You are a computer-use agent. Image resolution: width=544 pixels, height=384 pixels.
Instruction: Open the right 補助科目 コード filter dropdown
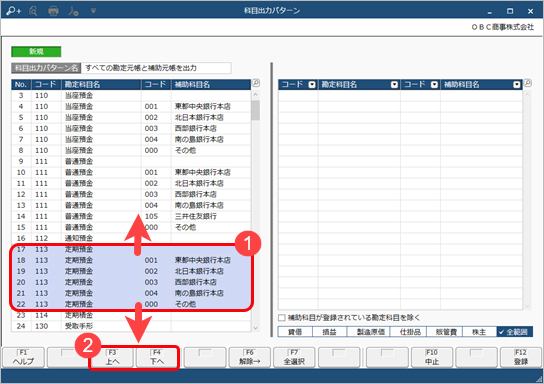tap(434, 85)
